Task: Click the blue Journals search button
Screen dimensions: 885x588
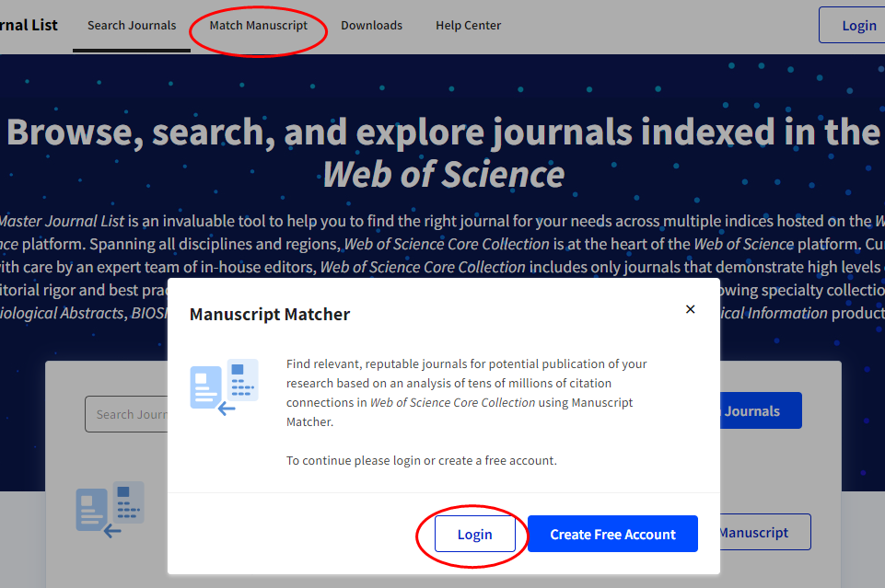Action: point(761,410)
